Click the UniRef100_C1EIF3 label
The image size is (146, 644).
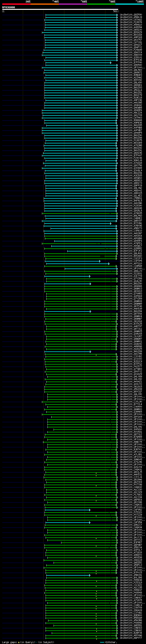tap(131, 259)
